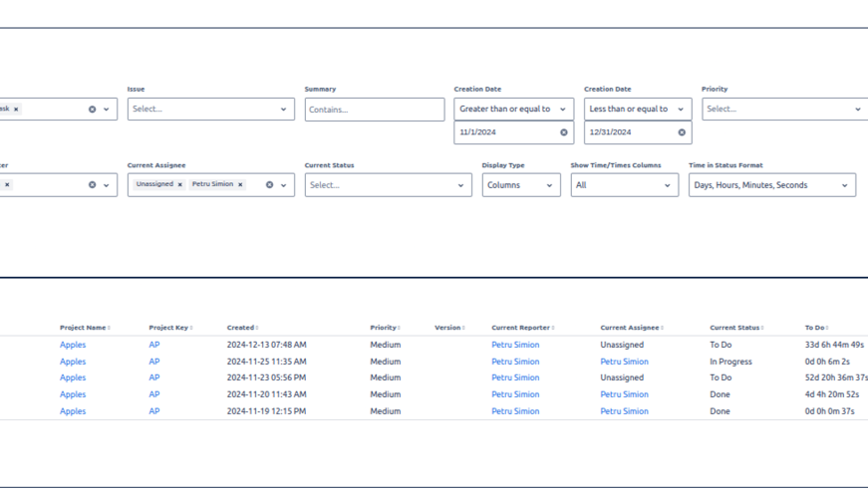Screen dimensions: 868x494
Task: Open the Issue select dropdown
Action: click(210, 110)
